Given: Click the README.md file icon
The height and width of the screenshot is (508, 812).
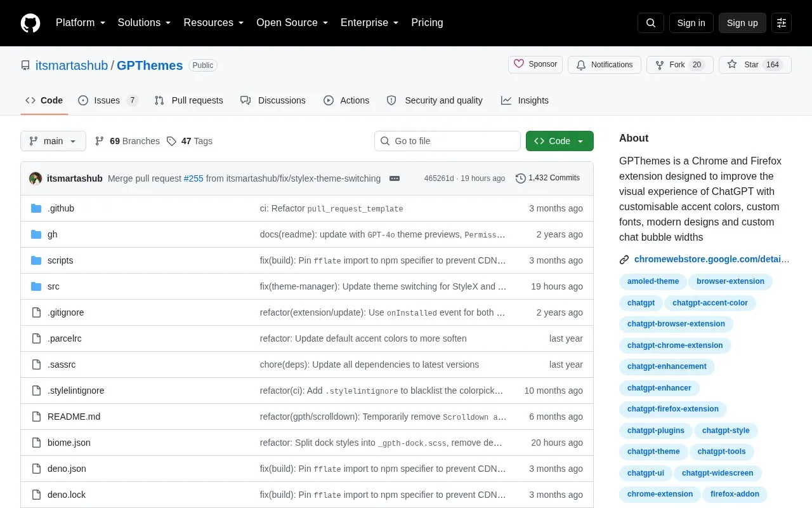Looking at the screenshot, I should tap(36, 417).
